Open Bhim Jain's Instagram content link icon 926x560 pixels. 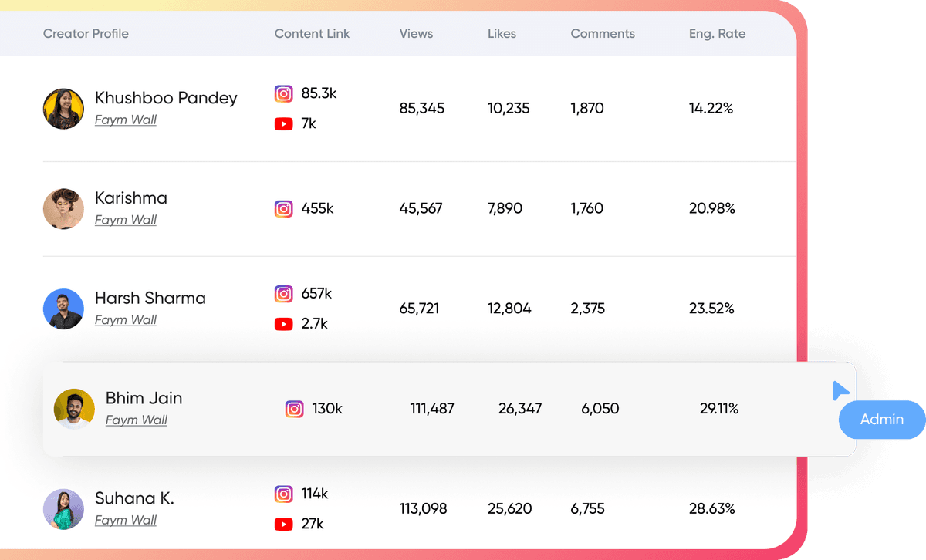pos(295,409)
